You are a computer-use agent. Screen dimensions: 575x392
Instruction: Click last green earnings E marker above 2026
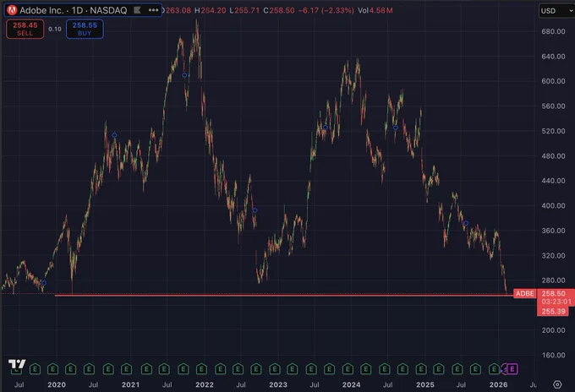pyautogui.click(x=494, y=368)
